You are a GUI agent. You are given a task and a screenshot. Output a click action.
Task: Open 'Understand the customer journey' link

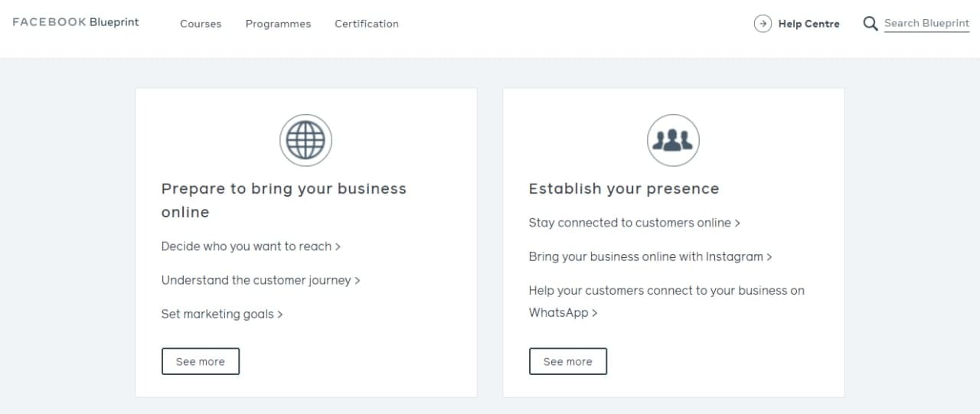click(260, 280)
